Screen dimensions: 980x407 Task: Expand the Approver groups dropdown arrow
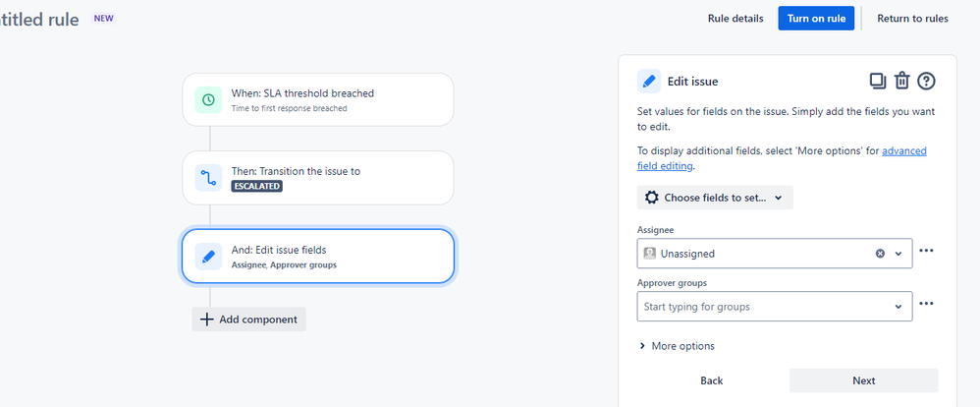tap(898, 307)
